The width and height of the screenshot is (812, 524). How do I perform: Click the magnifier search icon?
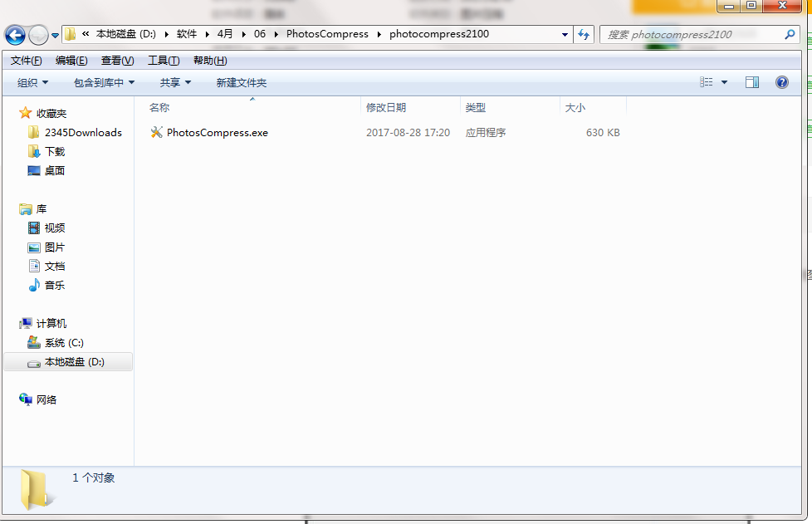(790, 35)
